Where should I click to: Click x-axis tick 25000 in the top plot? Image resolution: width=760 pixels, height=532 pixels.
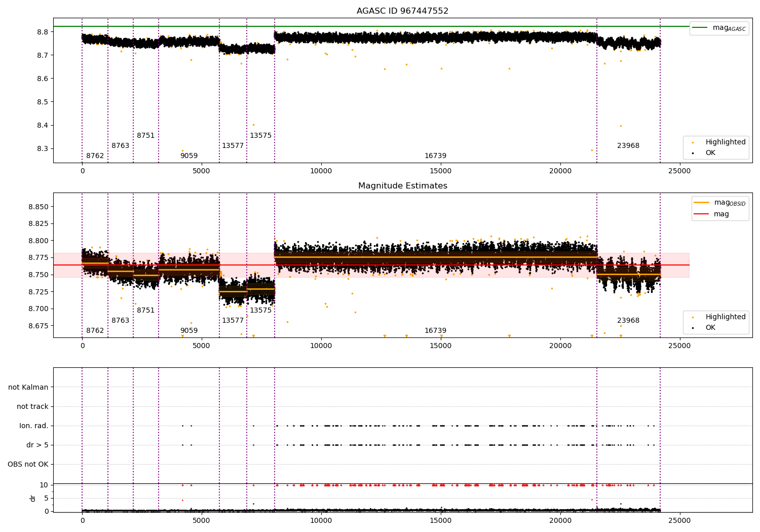(x=679, y=171)
